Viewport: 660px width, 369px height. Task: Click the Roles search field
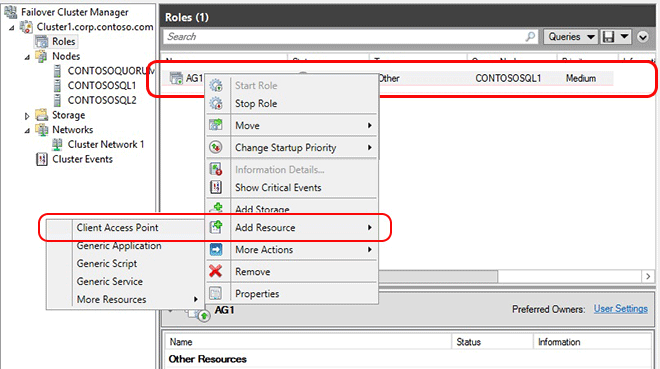350,37
